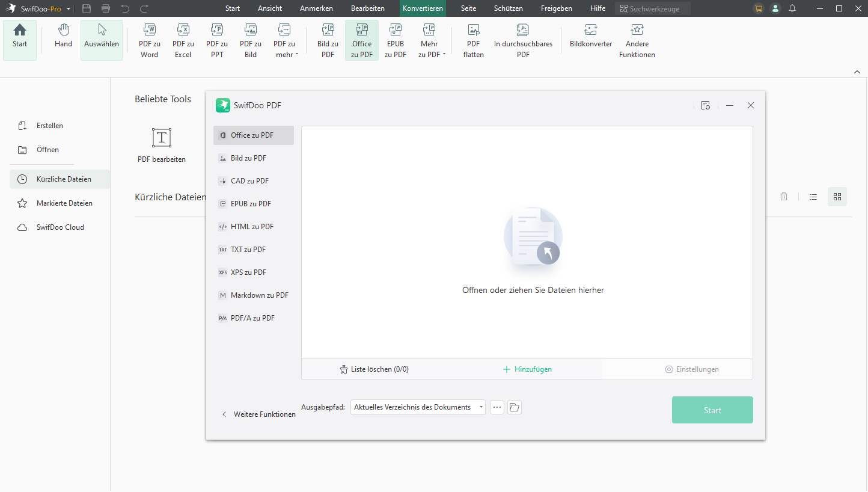Click Hinzufügen to add files

click(527, 369)
